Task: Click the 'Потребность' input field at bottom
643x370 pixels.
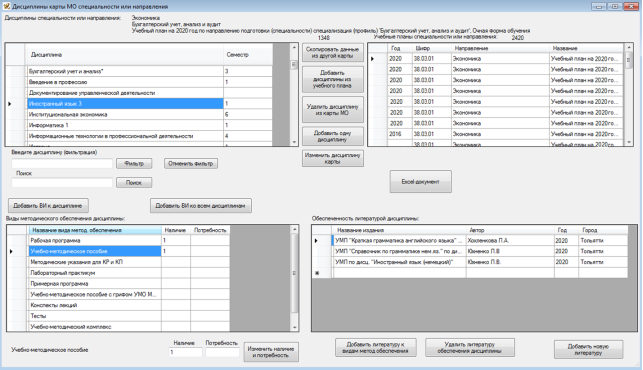Action: click(222, 352)
